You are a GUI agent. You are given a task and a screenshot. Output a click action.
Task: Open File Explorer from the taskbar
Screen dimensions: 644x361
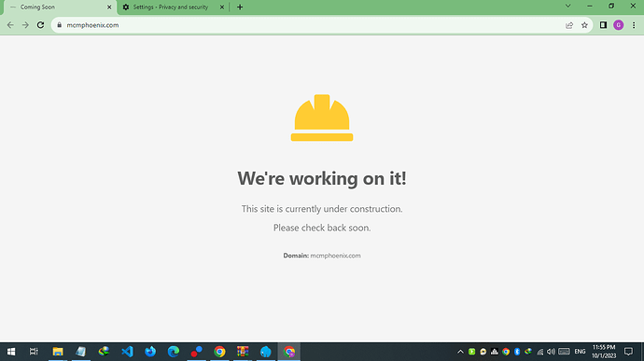pos(58,352)
